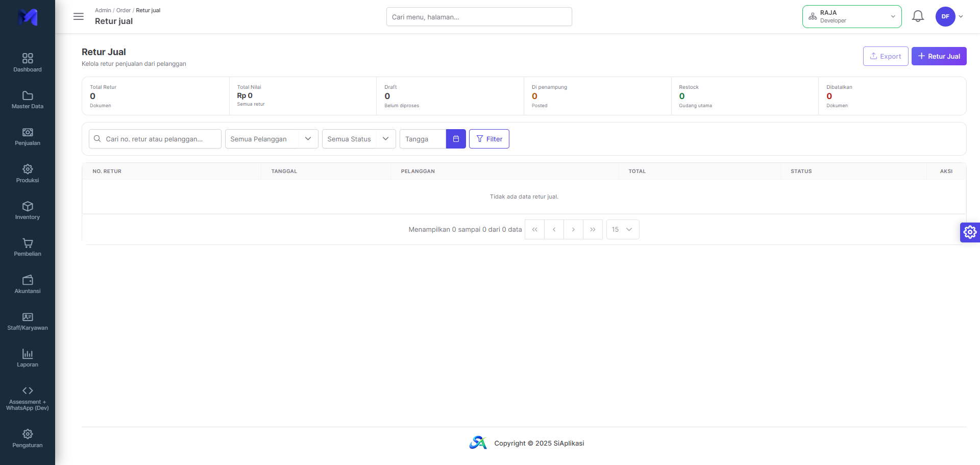The width and height of the screenshot is (980, 465).
Task: Click the + Retur Jual button
Action: [939, 56]
